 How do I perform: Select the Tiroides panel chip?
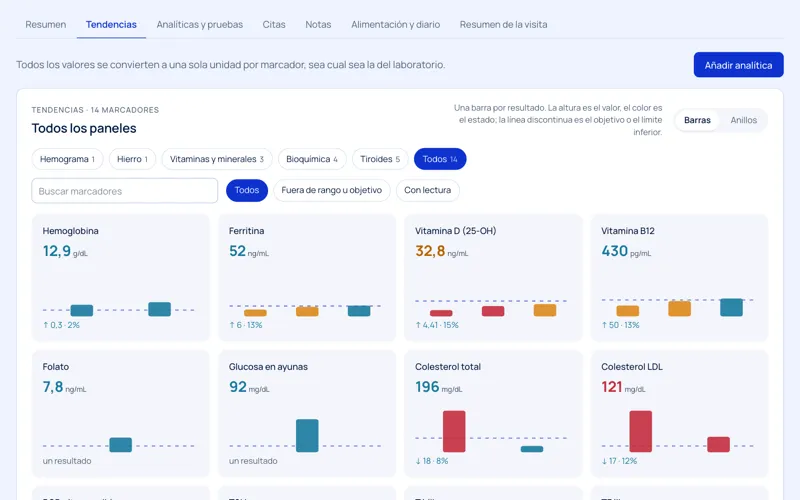click(x=380, y=159)
